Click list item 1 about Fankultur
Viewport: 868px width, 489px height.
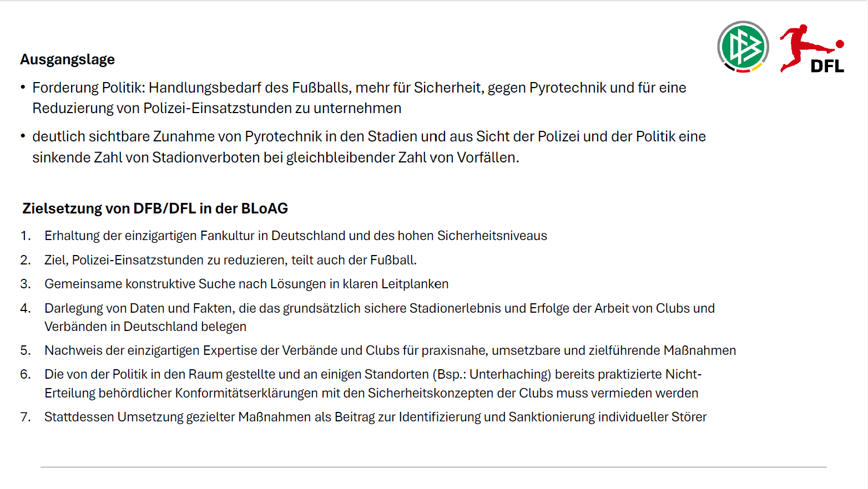click(x=295, y=236)
